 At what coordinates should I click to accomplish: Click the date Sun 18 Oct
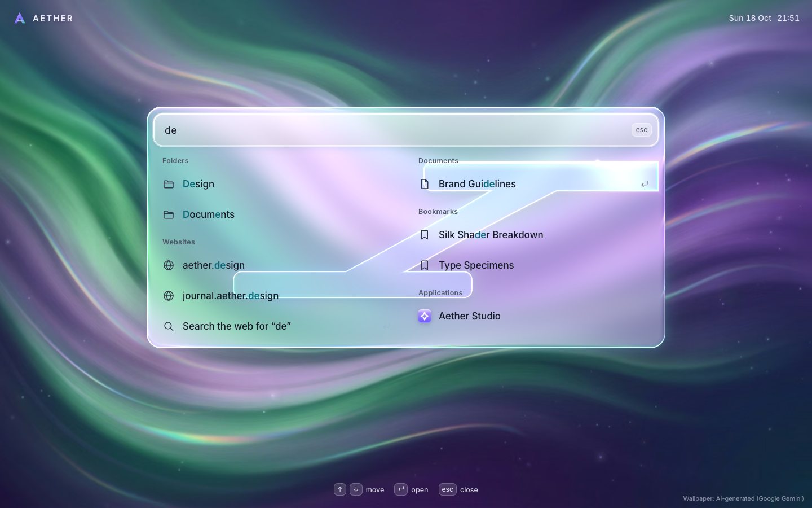750,18
